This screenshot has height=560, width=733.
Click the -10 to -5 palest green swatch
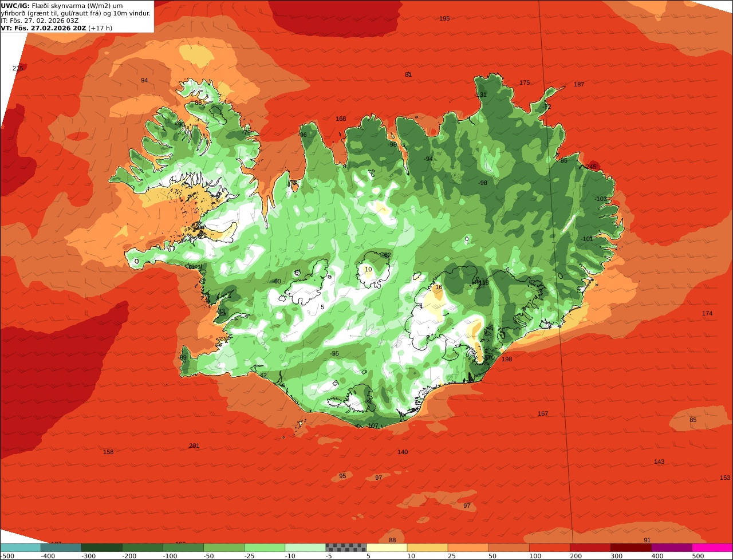click(x=305, y=547)
